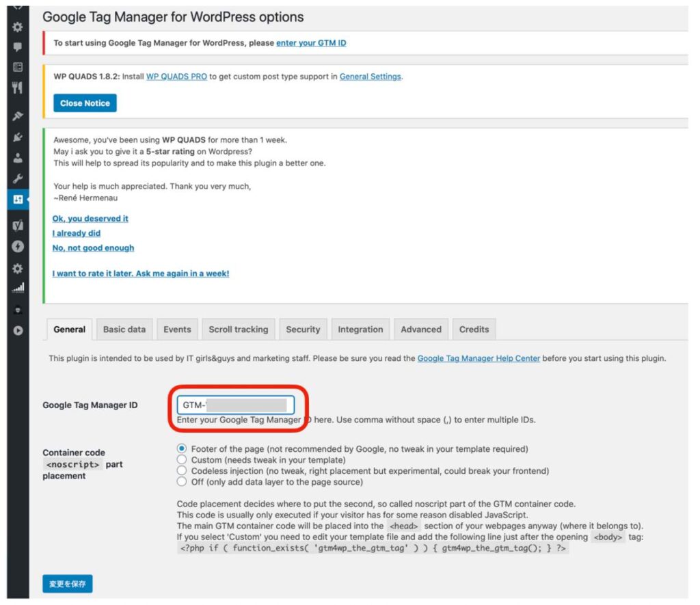Focus the Google Tag Manager ID field
This screenshot has width=700, height=605.
(x=236, y=405)
